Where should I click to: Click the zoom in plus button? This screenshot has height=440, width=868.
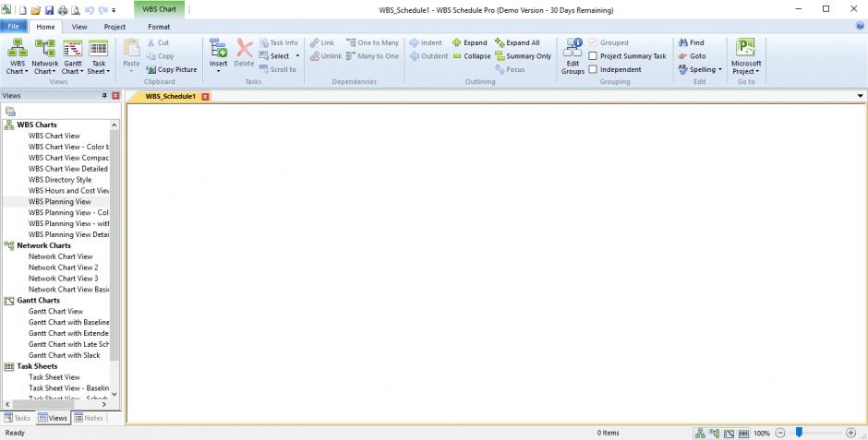tap(851, 433)
